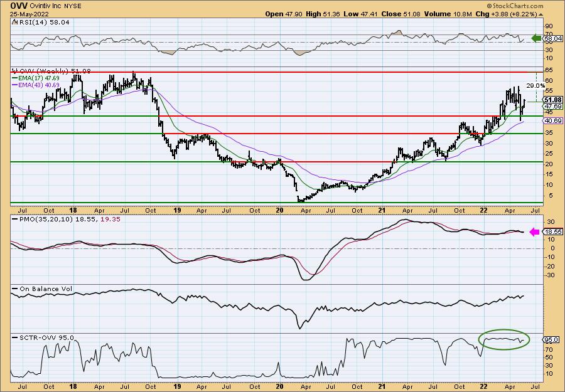Click the On Balance Vol panel label
This screenshot has height=392, width=565.
point(45,289)
